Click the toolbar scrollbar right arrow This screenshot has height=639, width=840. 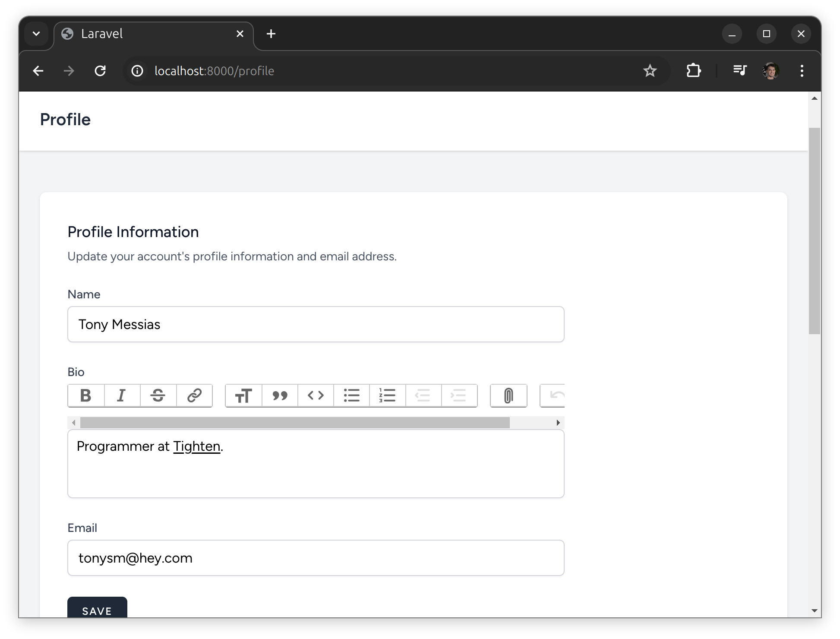(x=558, y=423)
